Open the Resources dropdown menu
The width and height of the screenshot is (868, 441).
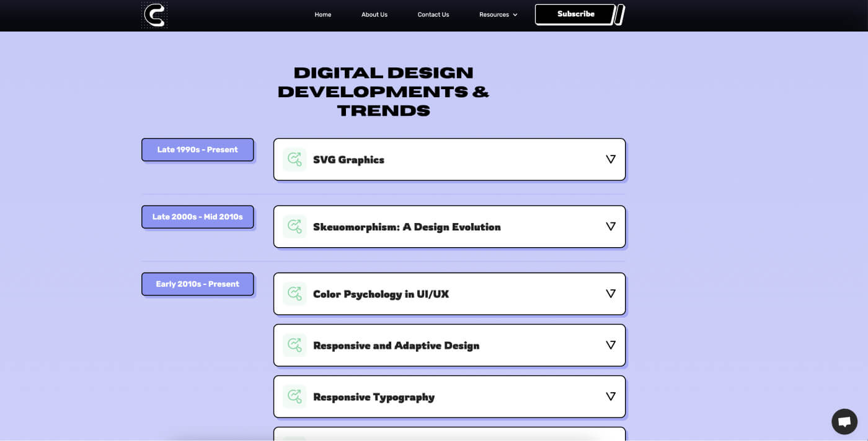(x=498, y=14)
